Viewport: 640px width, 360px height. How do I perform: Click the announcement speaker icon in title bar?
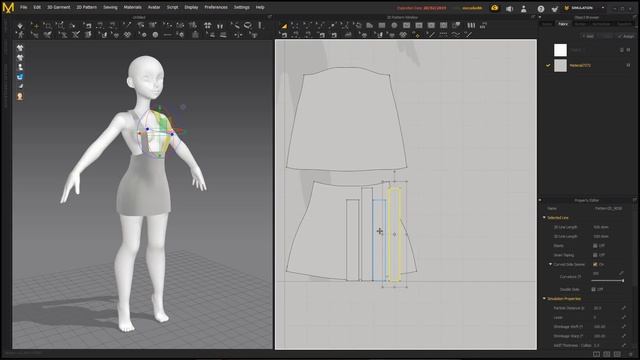509,9
